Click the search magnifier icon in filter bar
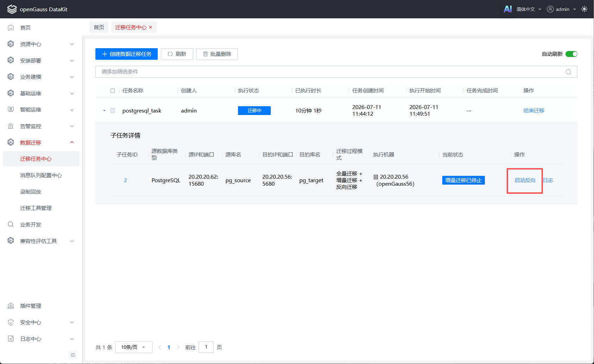Image resolution: width=594 pixels, height=364 pixels. tap(568, 72)
